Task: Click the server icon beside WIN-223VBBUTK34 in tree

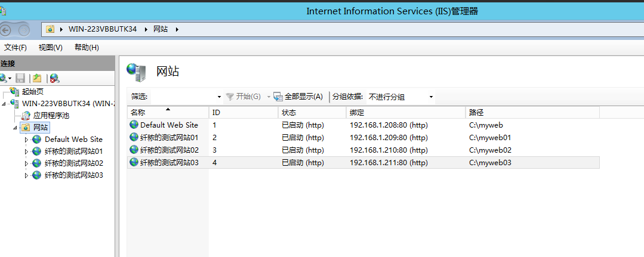Action: pos(14,104)
